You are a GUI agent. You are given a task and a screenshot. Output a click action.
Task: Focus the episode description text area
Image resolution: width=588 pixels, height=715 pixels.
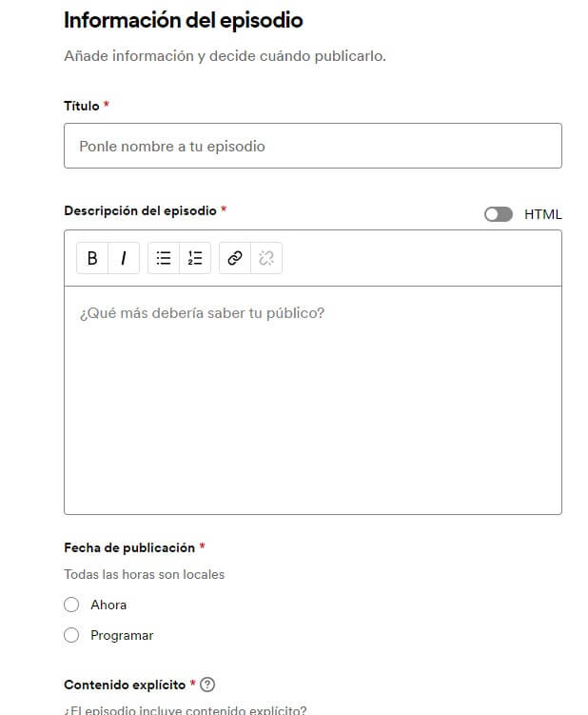click(x=313, y=401)
